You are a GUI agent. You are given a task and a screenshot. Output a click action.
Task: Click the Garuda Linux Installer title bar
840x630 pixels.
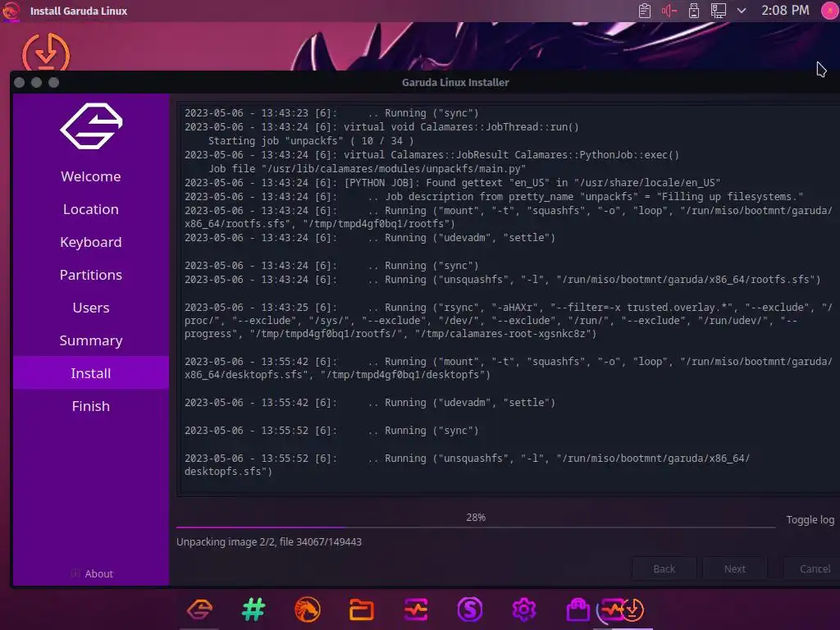[x=455, y=83]
